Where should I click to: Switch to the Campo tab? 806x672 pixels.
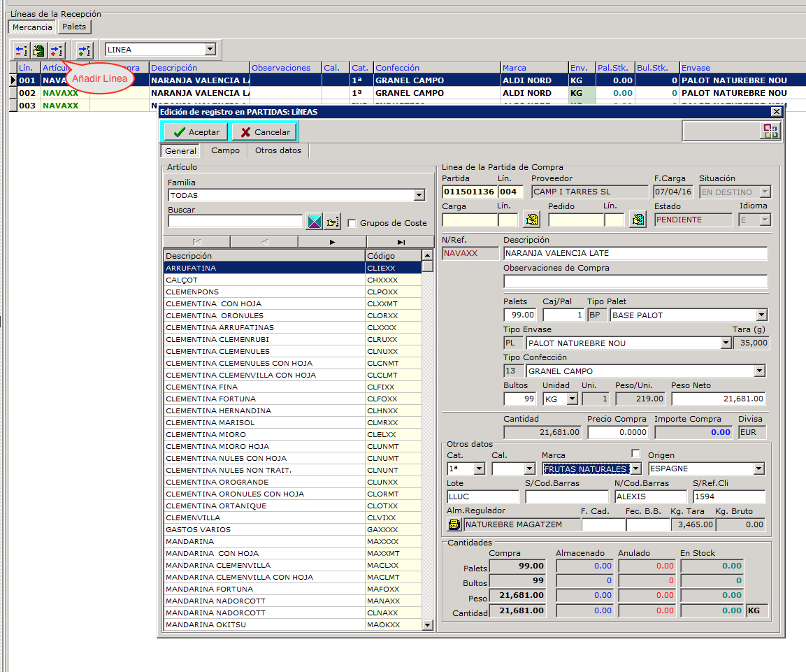click(x=225, y=151)
